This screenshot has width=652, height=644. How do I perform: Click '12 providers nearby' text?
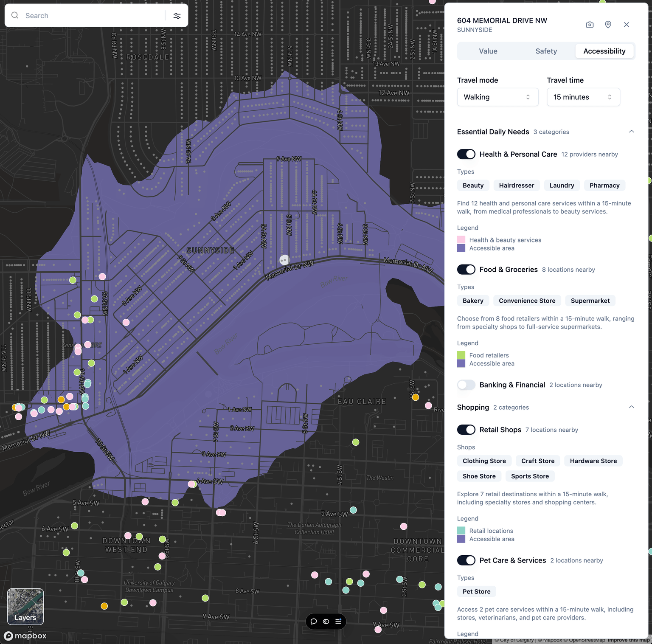589,155
